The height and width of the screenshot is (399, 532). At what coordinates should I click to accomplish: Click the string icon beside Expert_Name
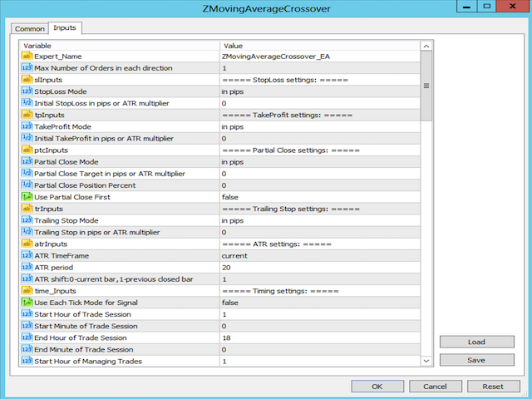(x=27, y=57)
